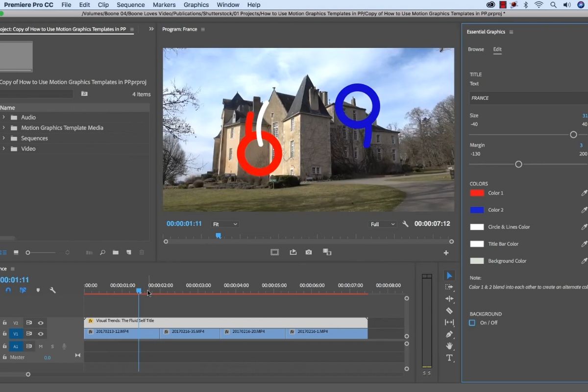This screenshot has height=392, width=588.
Task: Select the Slip tool
Action: 449,322
